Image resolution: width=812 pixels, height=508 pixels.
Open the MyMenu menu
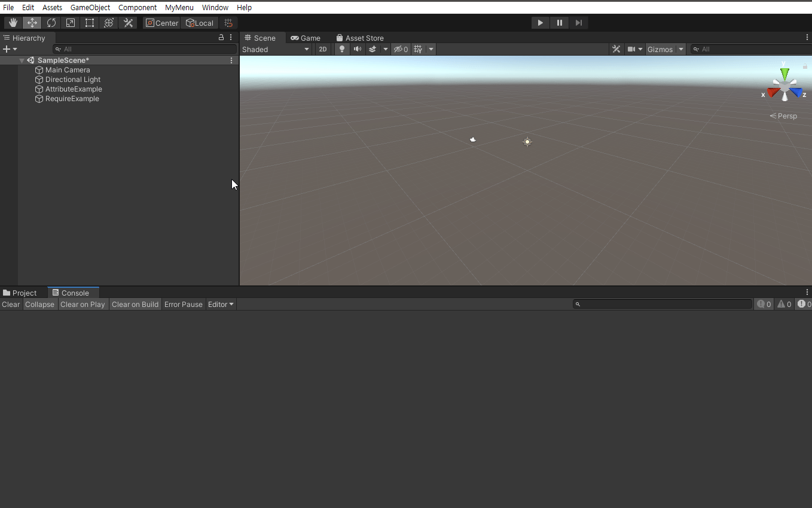179,8
